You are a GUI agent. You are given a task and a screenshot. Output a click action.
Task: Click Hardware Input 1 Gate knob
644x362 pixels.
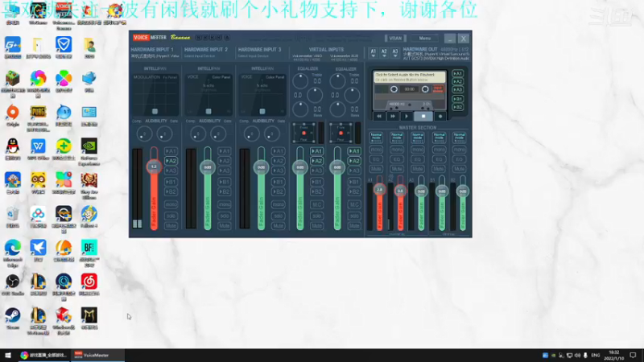(x=165, y=134)
